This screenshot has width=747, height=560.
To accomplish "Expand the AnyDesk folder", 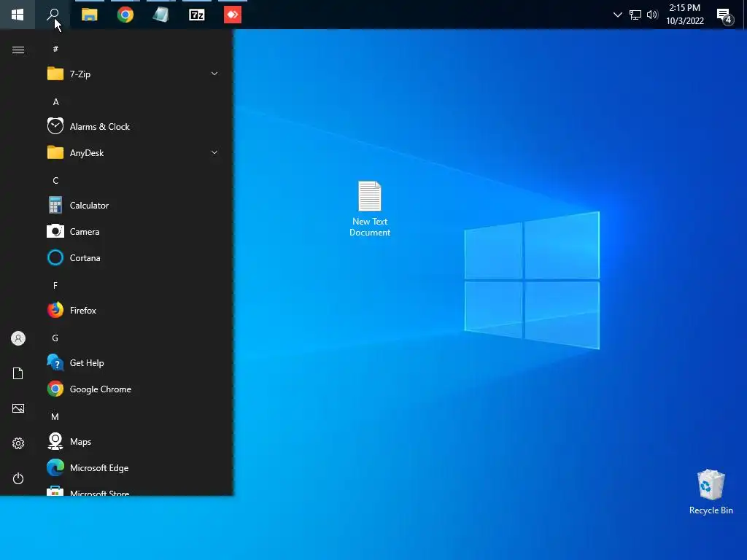I will pos(133,152).
